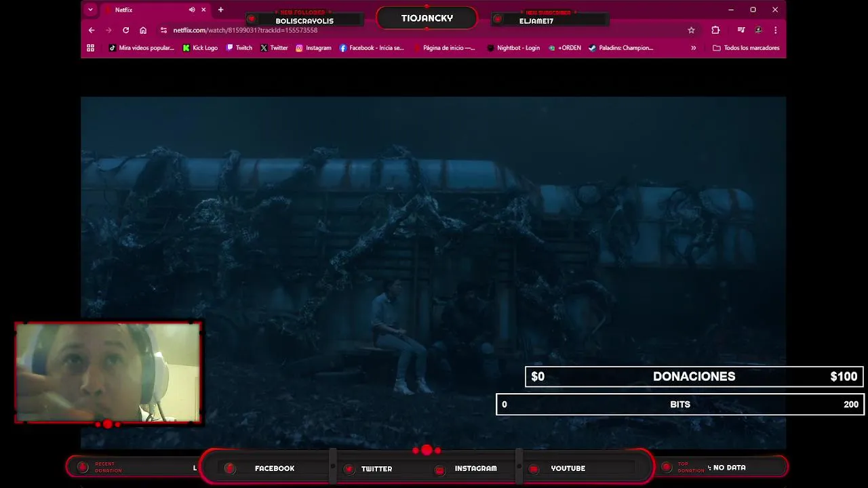Minimize the browser window
The width and height of the screenshot is (868, 488).
[730, 9]
